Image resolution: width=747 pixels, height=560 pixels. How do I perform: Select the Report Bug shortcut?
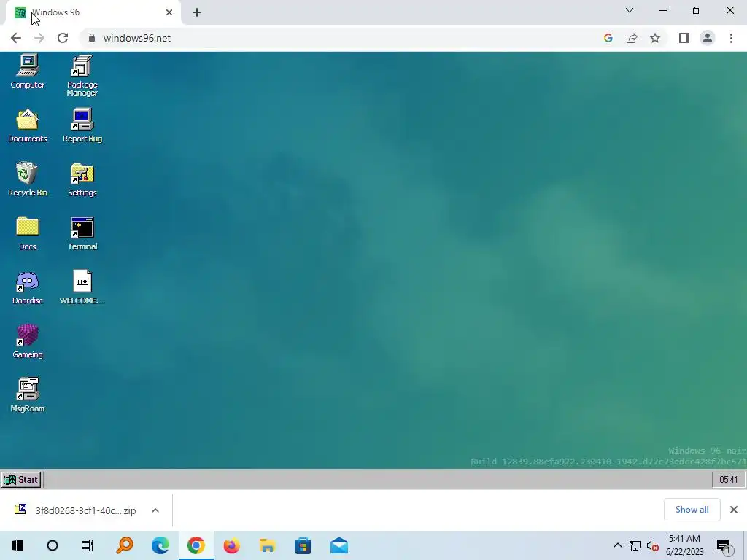pyautogui.click(x=82, y=125)
